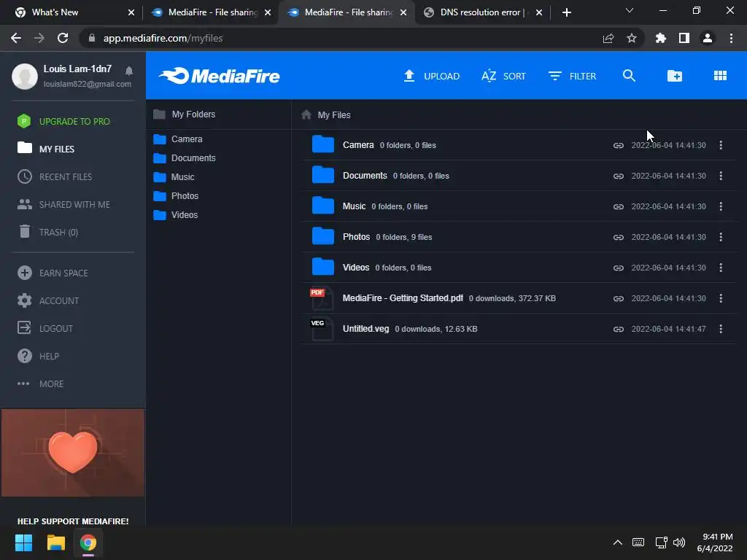Click the share page icon

[x=608, y=38]
